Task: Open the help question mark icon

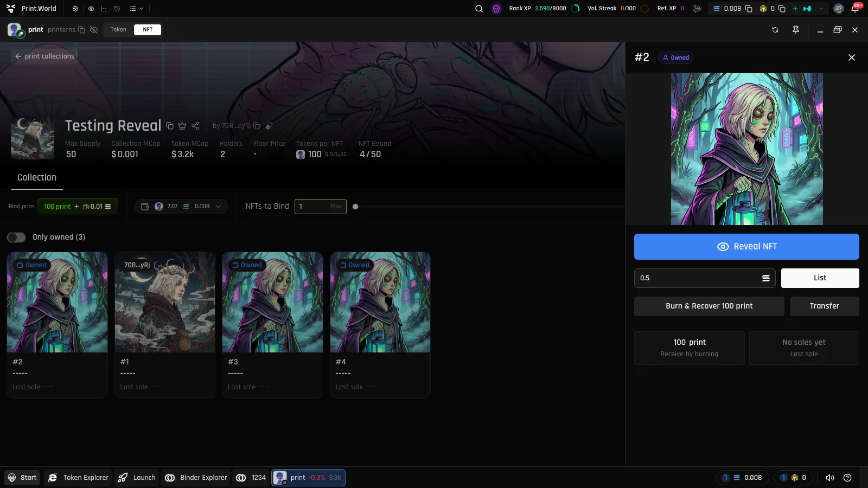Action: (847, 478)
